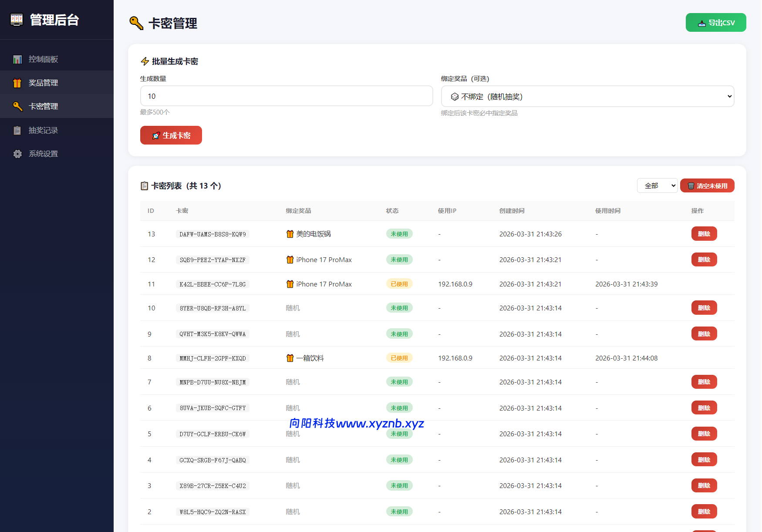762x532 pixels.
Task: Select the card code DAFW-UAMS-B8S8-KQW9
Action: pos(212,234)
